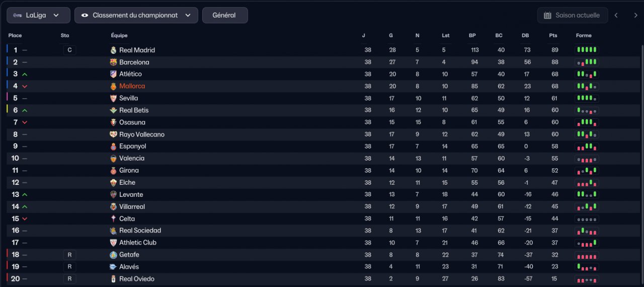Click the Real Madrid club crest

(113, 50)
